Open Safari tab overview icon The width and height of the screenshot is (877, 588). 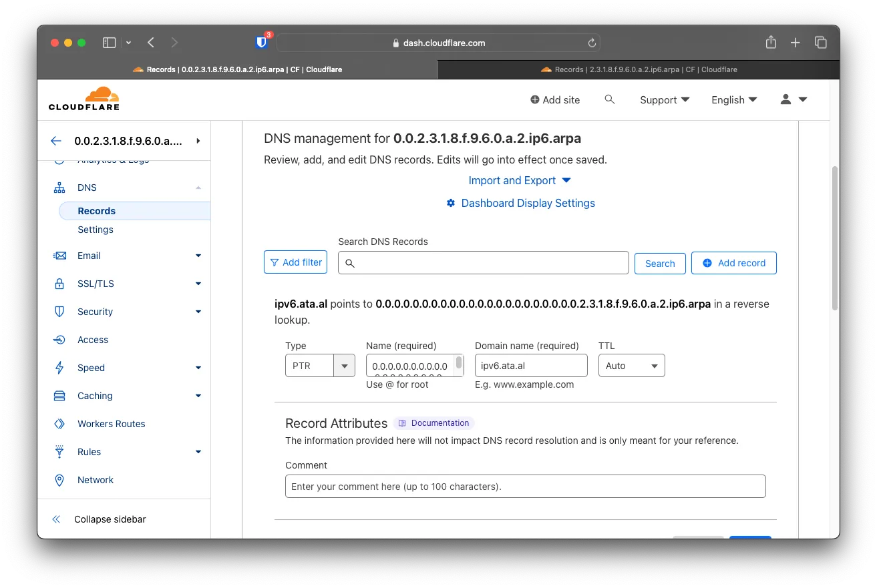point(821,43)
